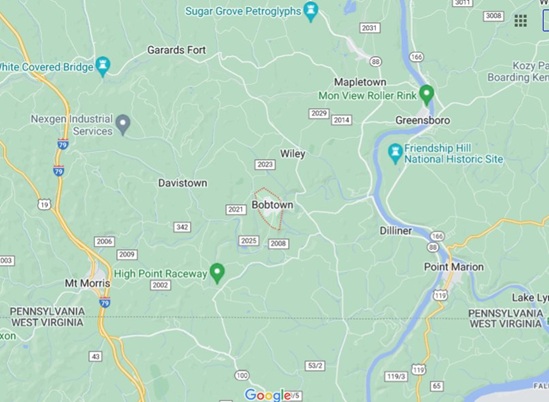This screenshot has width=549, height=402.
Task: Click the White Covered Bridge landmark pin
Action: 103,67
